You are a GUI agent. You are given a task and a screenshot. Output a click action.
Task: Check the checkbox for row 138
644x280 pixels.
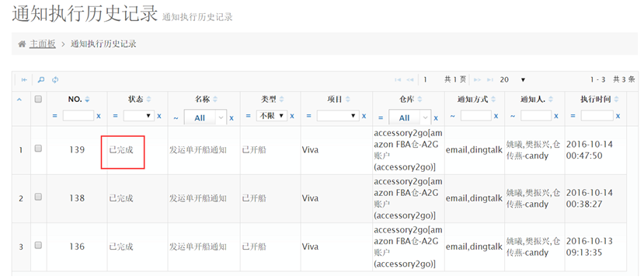pos(38,197)
